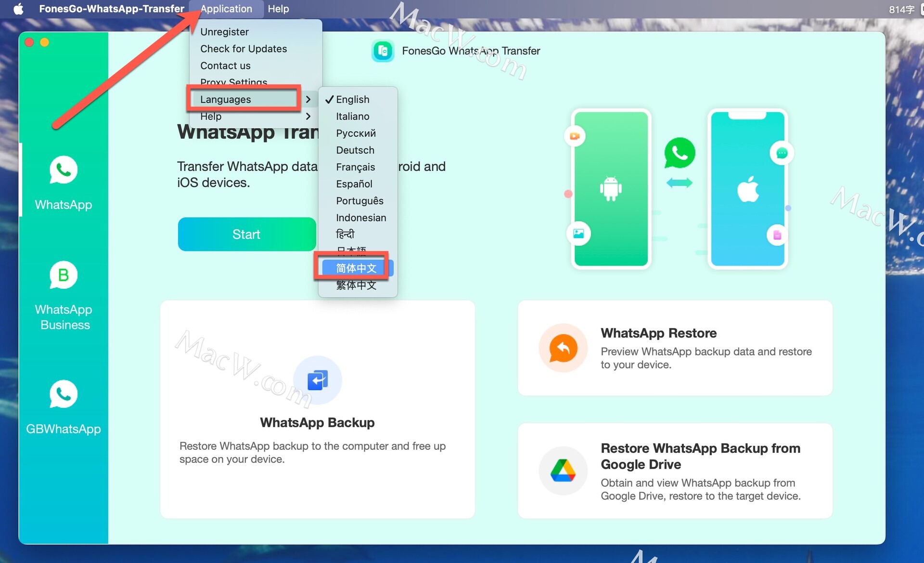Click the Apple logo phone illustration
The image size is (924, 563).
pos(748,188)
